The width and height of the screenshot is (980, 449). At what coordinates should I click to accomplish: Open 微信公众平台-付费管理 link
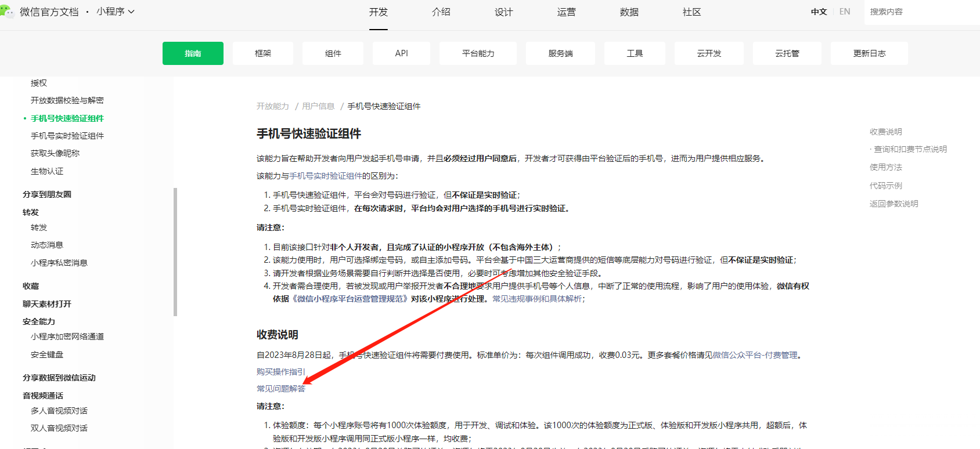[755, 355]
